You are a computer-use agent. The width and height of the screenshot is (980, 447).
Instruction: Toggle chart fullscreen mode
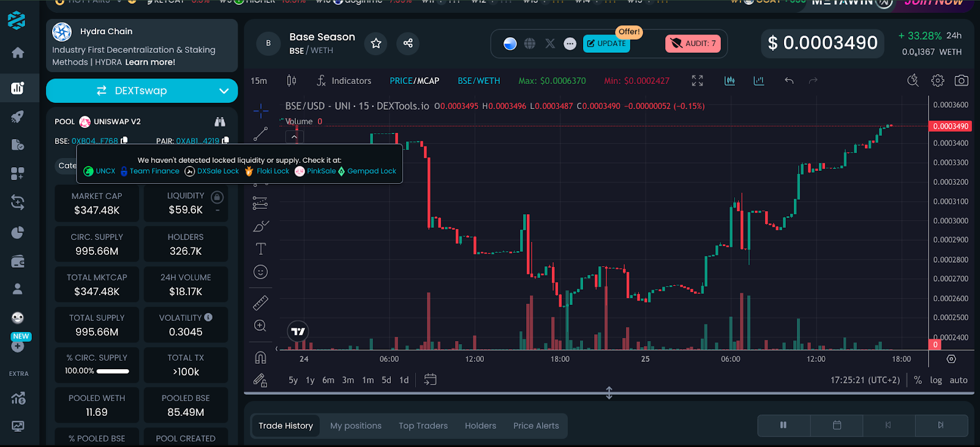pyautogui.click(x=697, y=80)
